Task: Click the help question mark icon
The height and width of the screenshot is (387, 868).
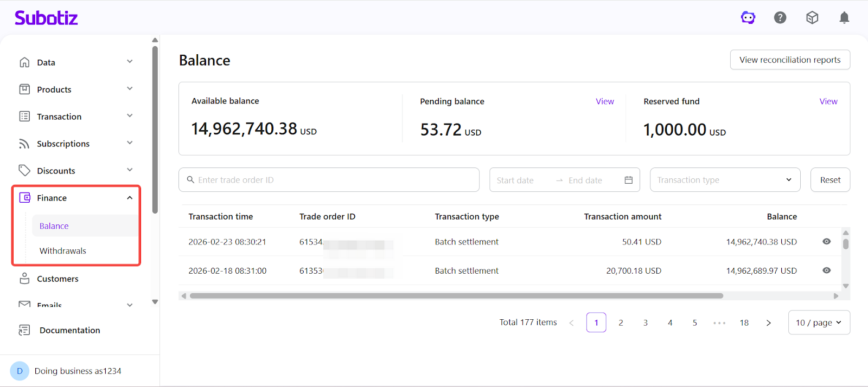Action: click(780, 18)
